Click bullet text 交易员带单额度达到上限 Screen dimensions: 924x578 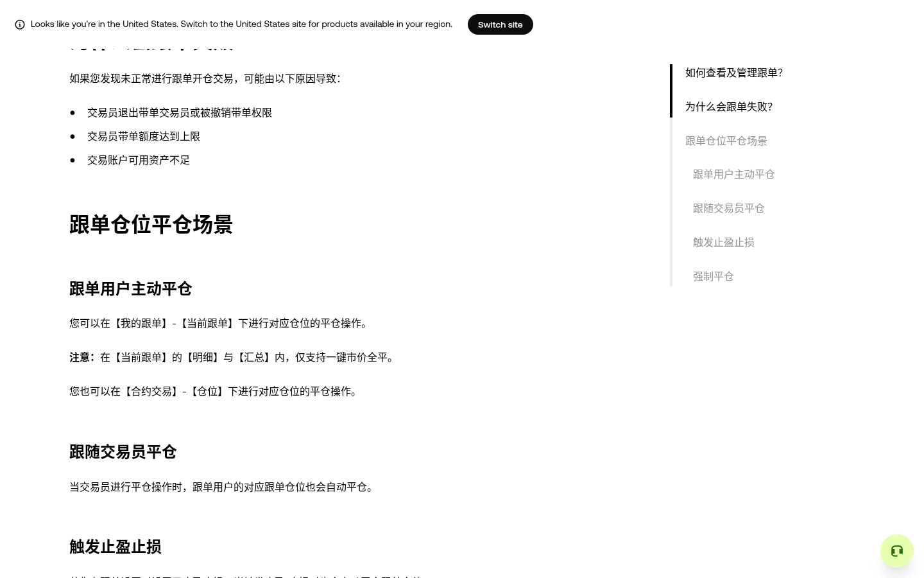click(144, 136)
